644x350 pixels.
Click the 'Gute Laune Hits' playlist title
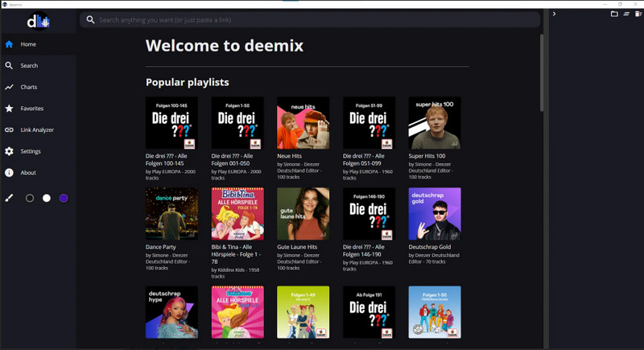297,247
